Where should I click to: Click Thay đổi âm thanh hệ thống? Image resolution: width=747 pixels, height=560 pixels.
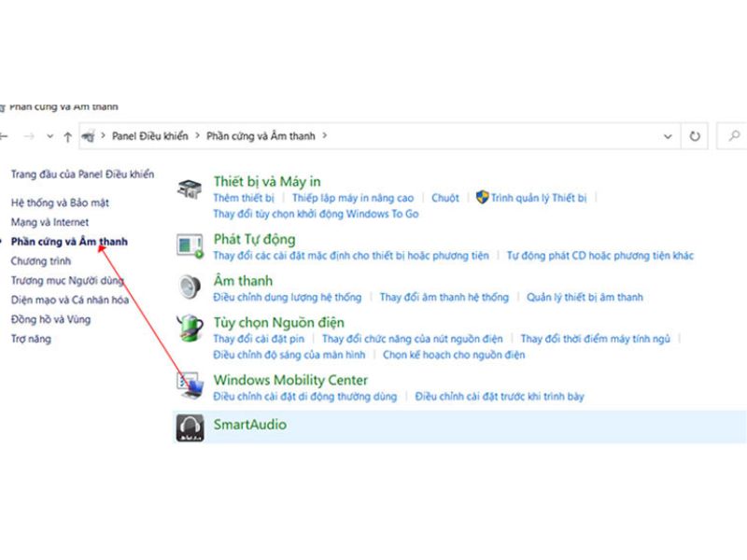coord(444,298)
